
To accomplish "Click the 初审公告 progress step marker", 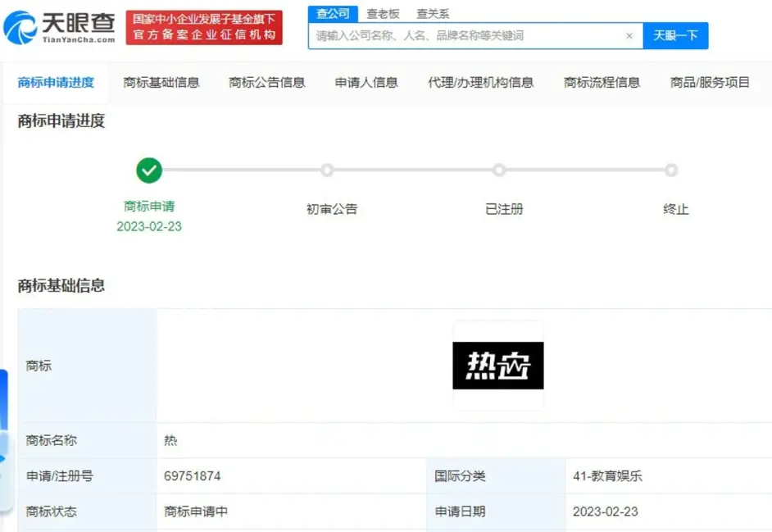I will (327, 171).
